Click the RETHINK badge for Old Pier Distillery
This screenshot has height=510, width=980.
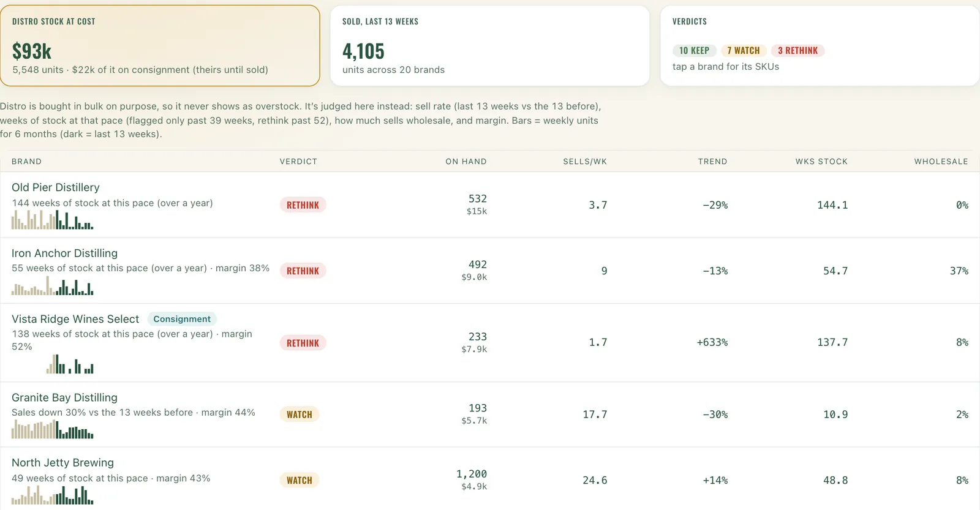point(303,205)
